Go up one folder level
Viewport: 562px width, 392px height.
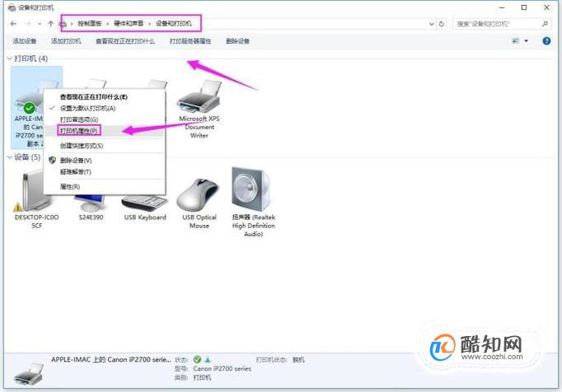(x=50, y=24)
